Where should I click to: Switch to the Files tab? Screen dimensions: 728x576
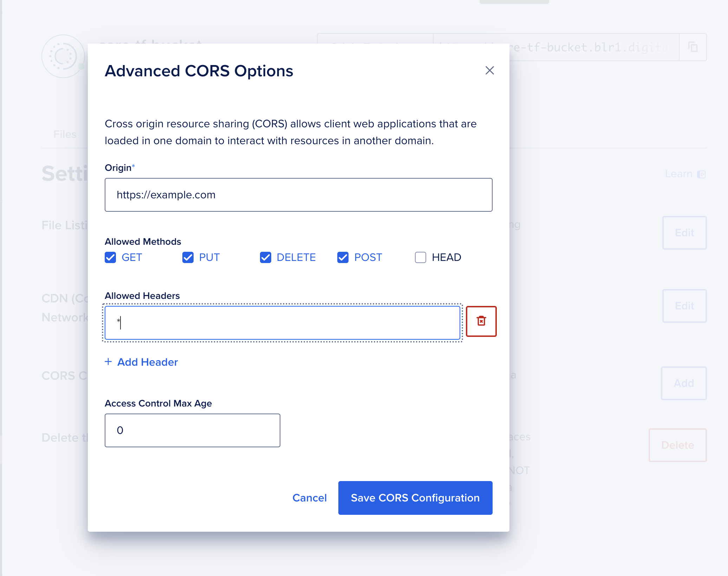pyautogui.click(x=65, y=134)
